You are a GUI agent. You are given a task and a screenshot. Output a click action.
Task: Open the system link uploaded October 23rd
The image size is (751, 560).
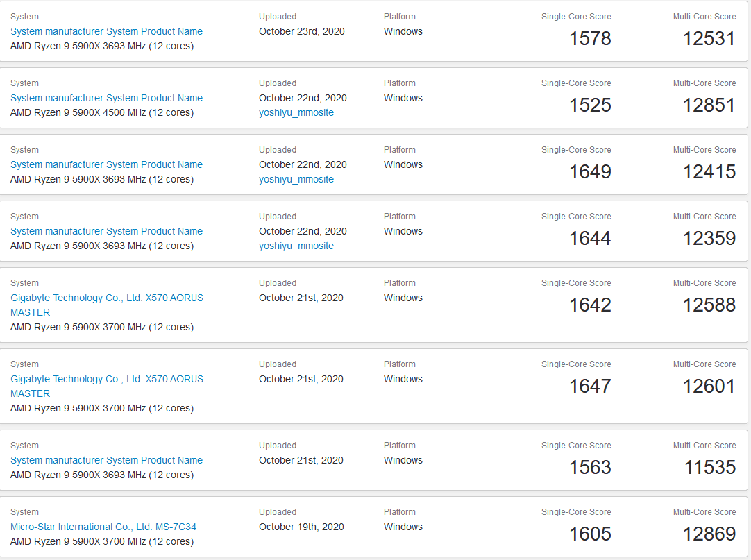106,31
